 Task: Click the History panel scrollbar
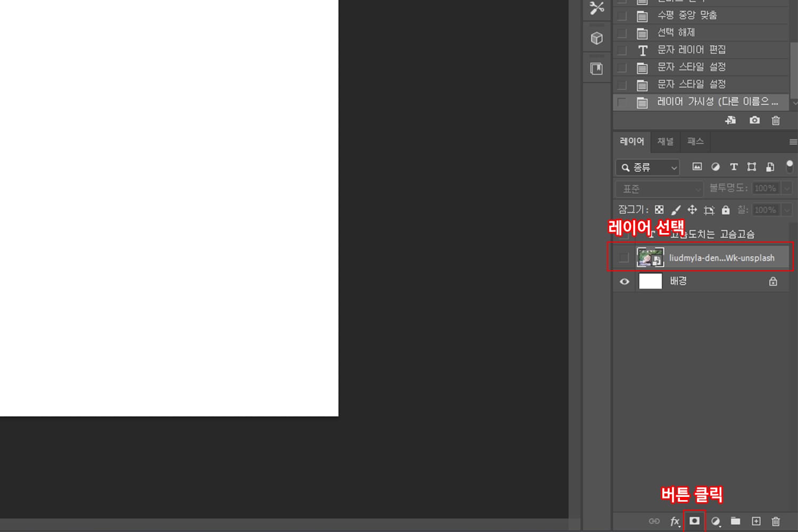pyautogui.click(x=795, y=69)
